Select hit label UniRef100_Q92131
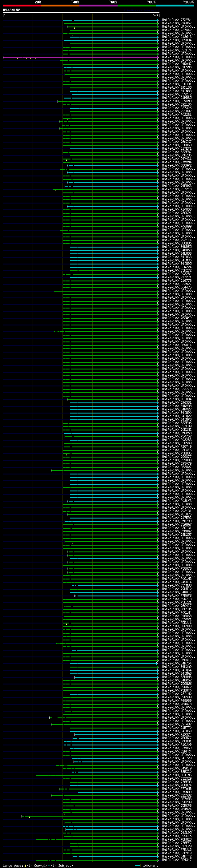Image resolution: width=197 pixels, height=868 pixels. pyautogui.click(x=177, y=511)
